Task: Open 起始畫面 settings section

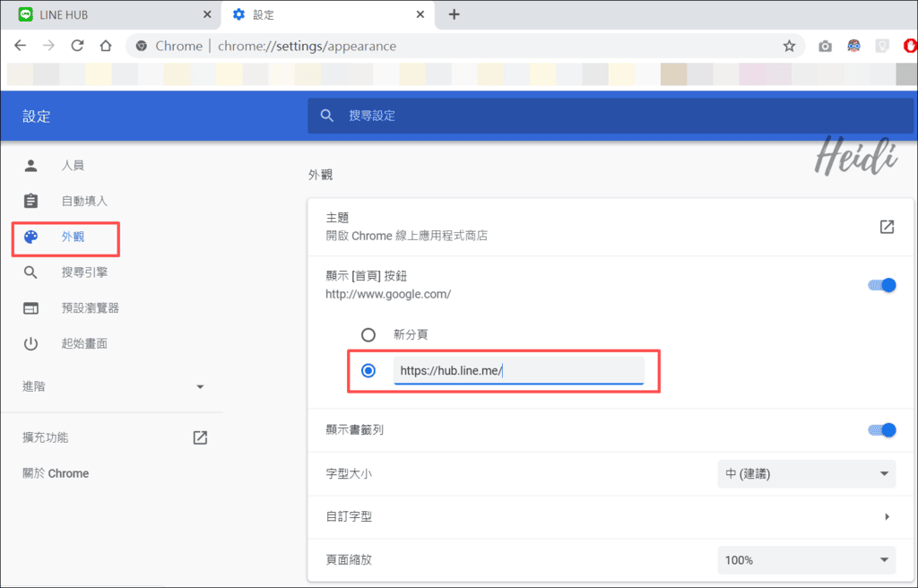Action: tap(84, 344)
